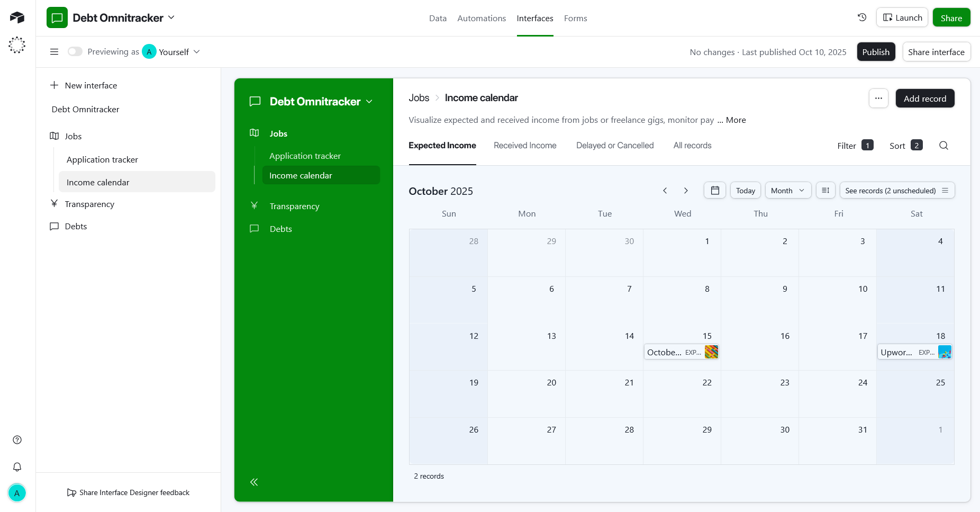
Task: Go to the next month arrow
Action: (x=686, y=191)
